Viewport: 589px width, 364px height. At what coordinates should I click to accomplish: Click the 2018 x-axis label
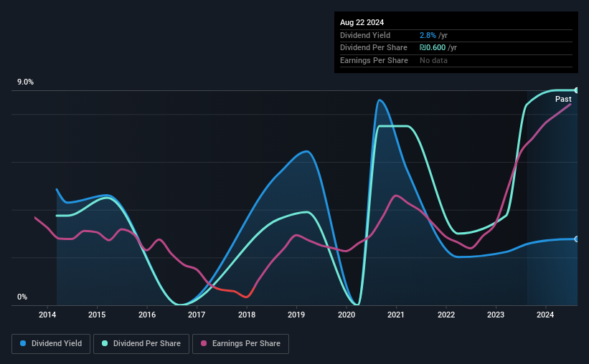click(x=246, y=315)
